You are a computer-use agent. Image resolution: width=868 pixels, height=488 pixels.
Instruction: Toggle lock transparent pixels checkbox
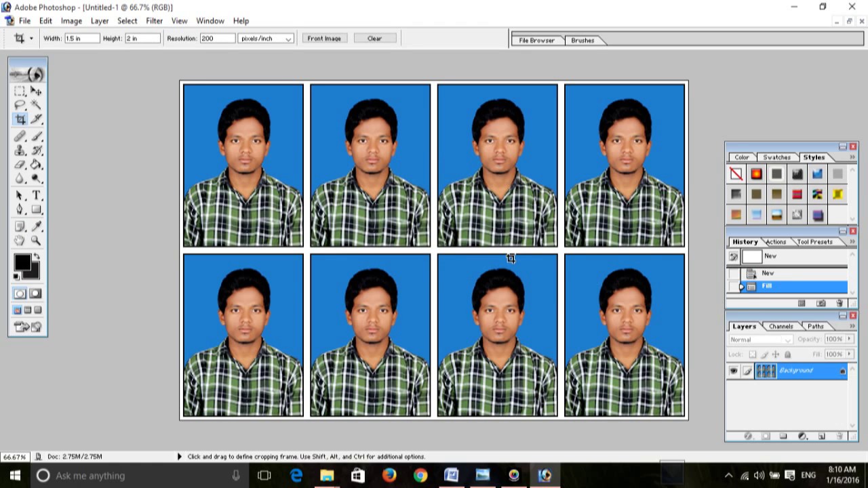(x=752, y=354)
